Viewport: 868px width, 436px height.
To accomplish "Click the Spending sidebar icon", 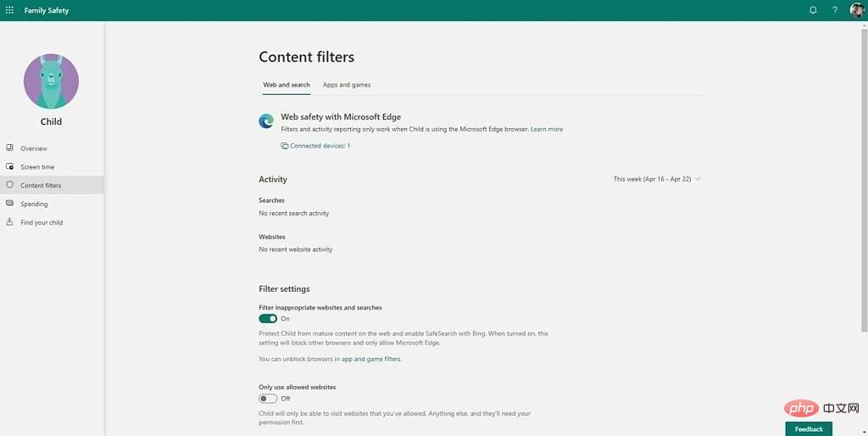I will tap(10, 204).
